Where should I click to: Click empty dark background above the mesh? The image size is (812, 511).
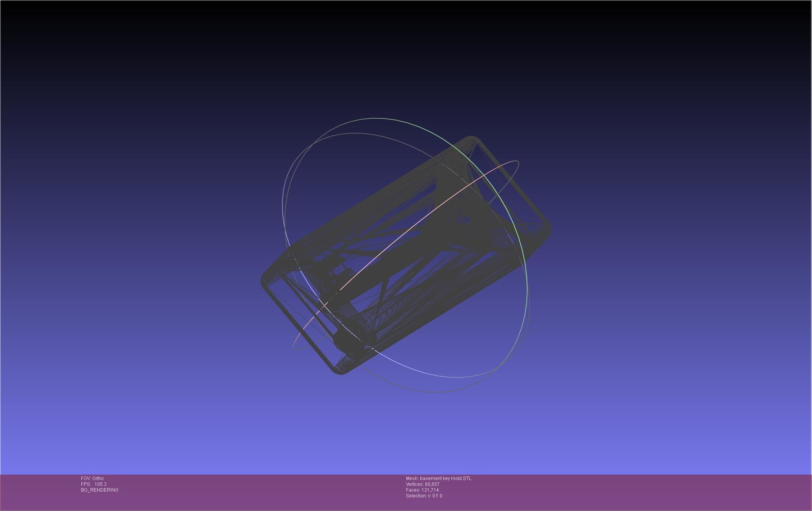click(x=406, y=58)
